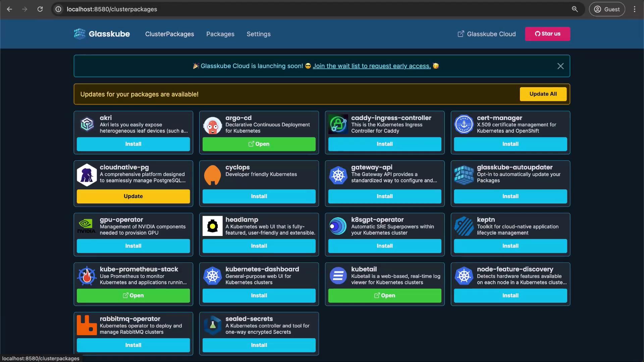Update the cloudnative-pg package
Image resolution: width=644 pixels, height=362 pixels.
[133, 196]
